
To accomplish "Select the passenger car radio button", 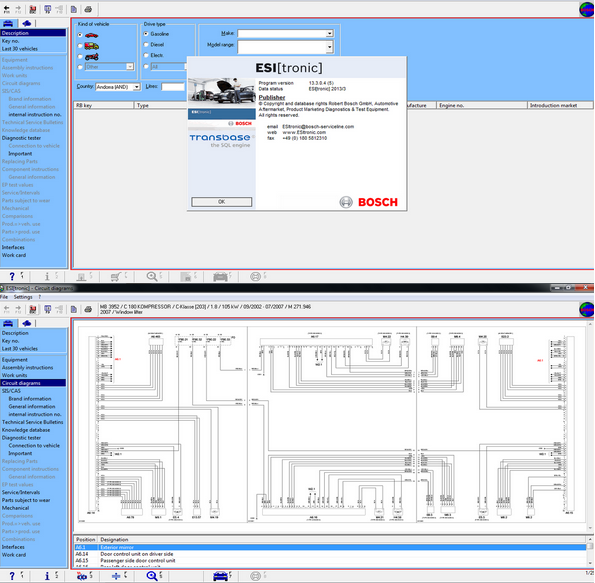I will click(x=80, y=35).
